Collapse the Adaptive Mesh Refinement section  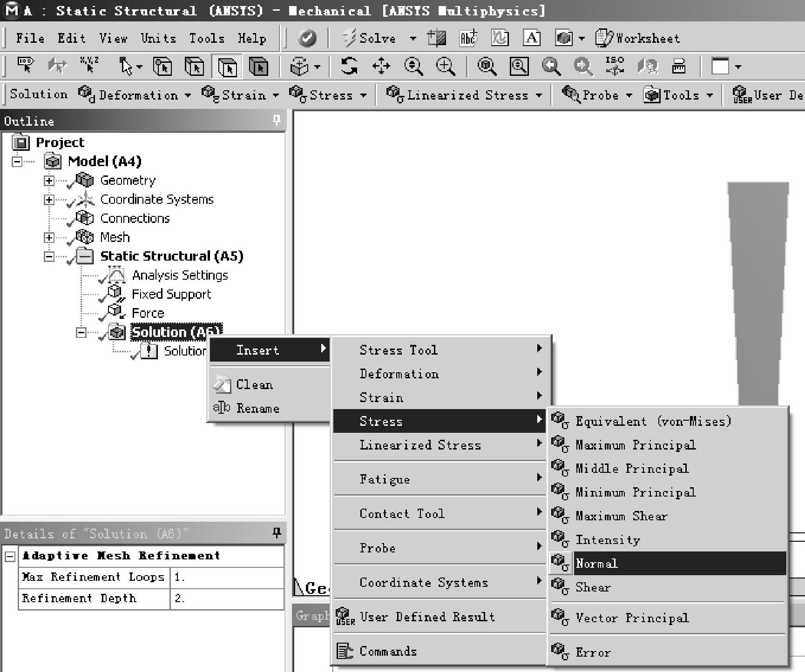click(x=10, y=556)
